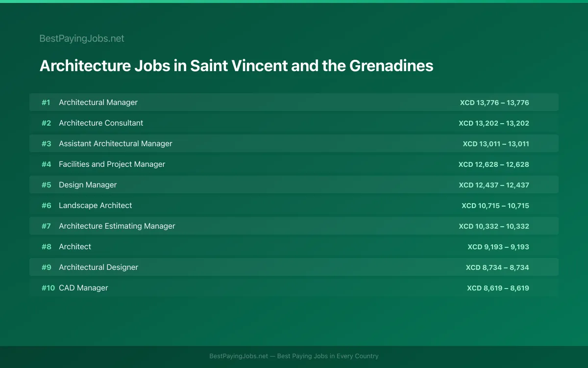Select rank number #6
The height and width of the screenshot is (368, 588).
pyautogui.click(x=46, y=206)
